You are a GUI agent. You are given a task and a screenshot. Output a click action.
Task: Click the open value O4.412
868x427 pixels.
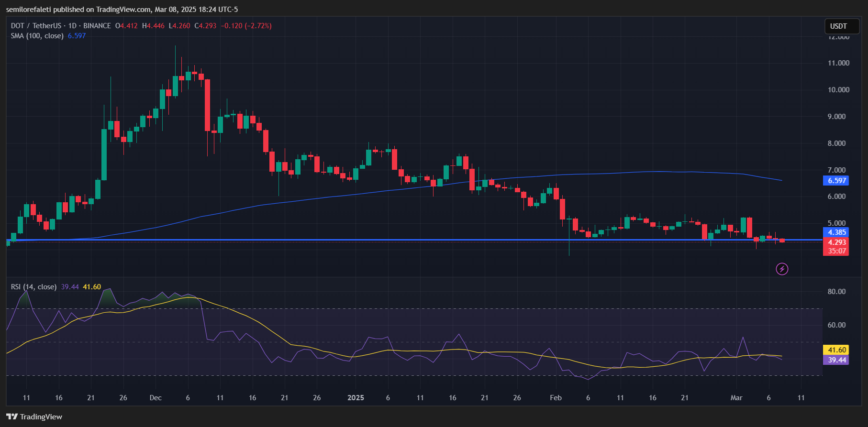coord(126,26)
